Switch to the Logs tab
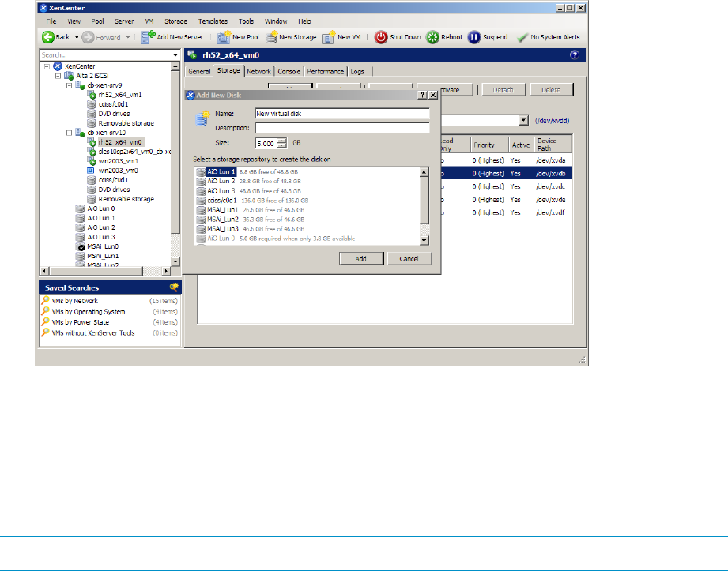 [x=357, y=71]
